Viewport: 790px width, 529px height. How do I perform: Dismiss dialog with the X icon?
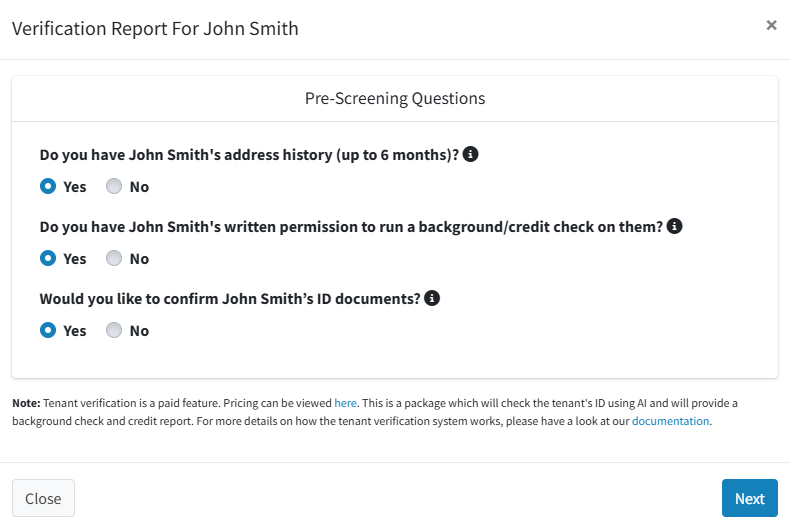(771, 25)
